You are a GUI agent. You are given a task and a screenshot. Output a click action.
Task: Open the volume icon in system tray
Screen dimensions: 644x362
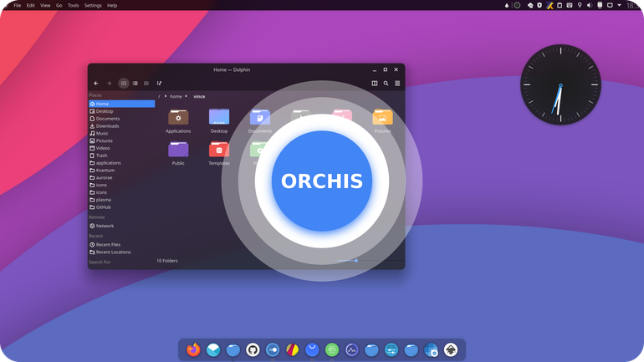(590, 5)
